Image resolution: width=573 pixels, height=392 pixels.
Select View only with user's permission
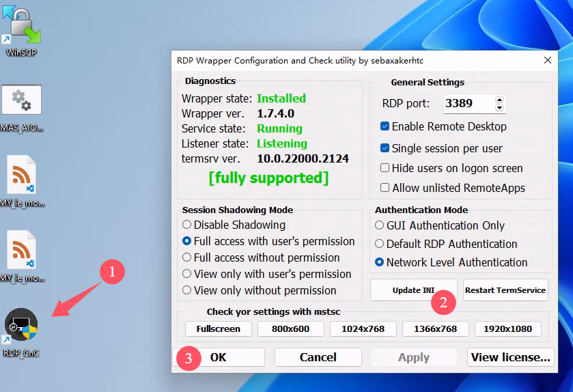pyautogui.click(x=186, y=274)
